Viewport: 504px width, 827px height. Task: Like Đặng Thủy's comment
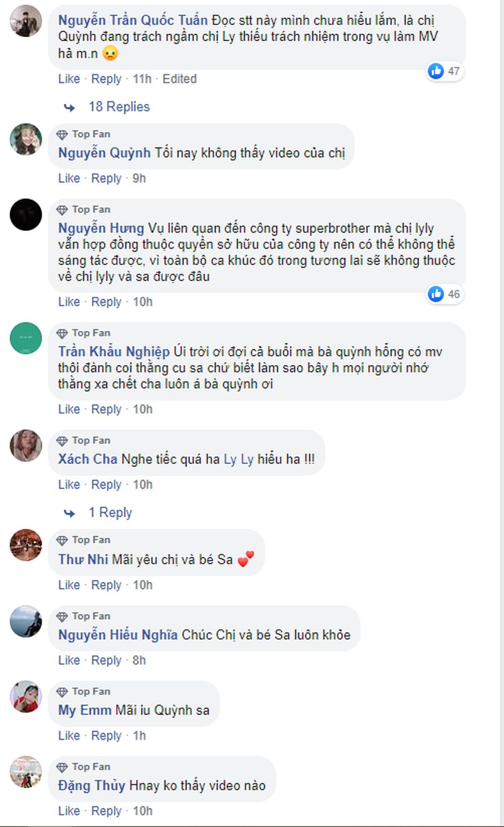click(x=69, y=811)
